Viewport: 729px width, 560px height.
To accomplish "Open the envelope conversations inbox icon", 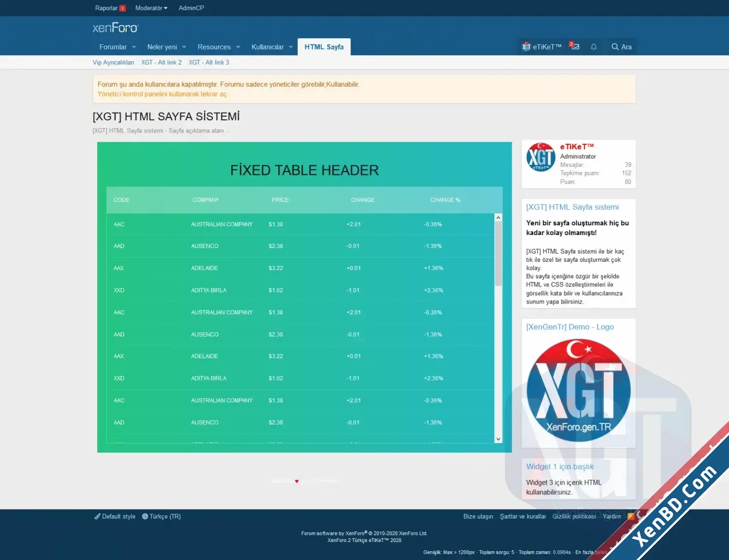I will 574,46.
